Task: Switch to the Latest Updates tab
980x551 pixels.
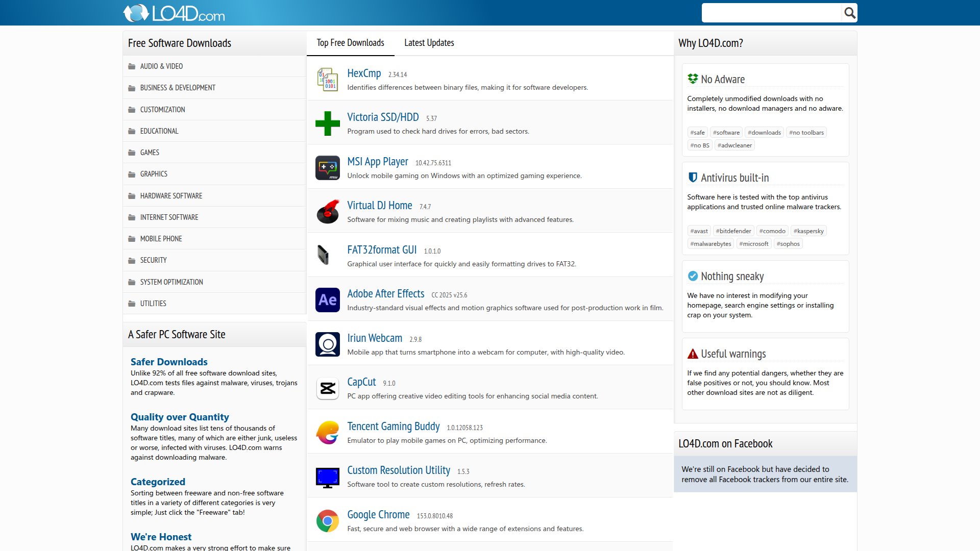Action: [429, 43]
